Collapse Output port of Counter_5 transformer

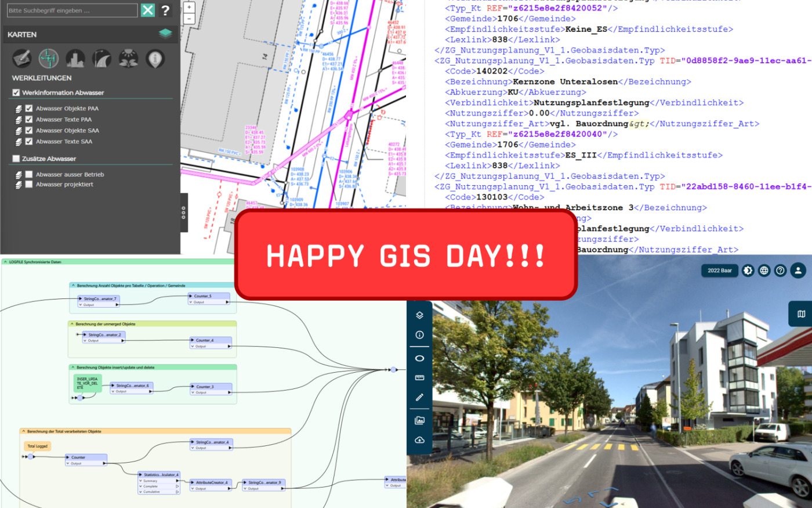pos(191,302)
